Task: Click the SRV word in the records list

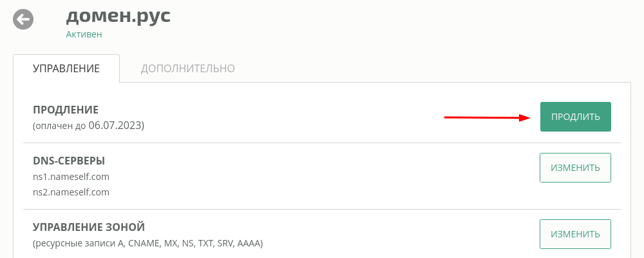Action: tap(224, 244)
